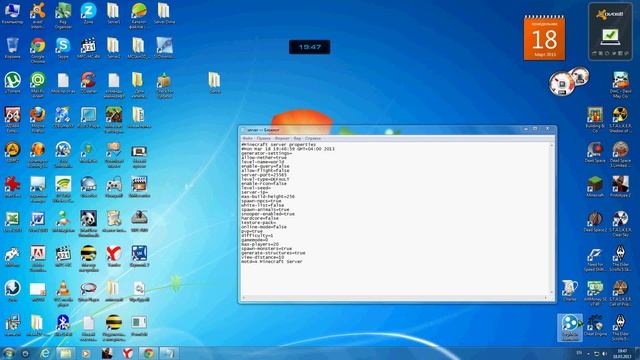Click the '#Minecraft server properties' line
This screenshot has width=640, height=360.
(278, 144)
